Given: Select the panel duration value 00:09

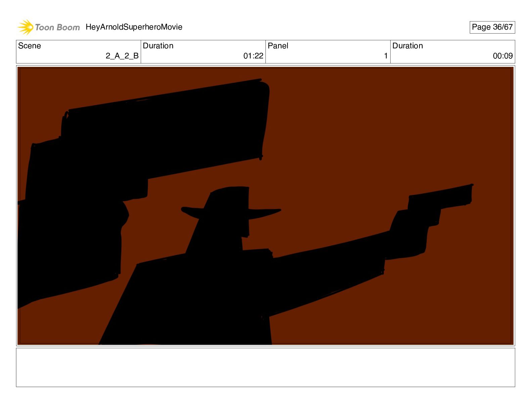Looking at the screenshot, I should (503, 56).
